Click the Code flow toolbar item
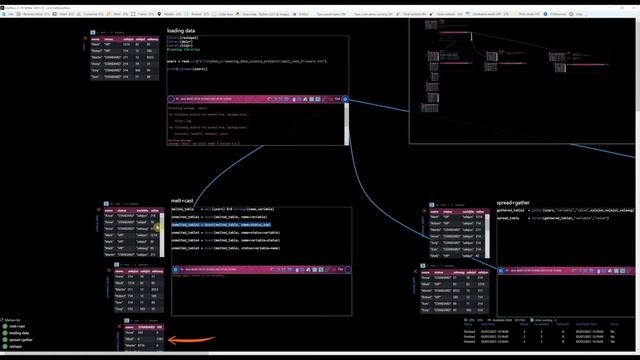The width and height of the screenshot is (640, 360). coord(222,14)
